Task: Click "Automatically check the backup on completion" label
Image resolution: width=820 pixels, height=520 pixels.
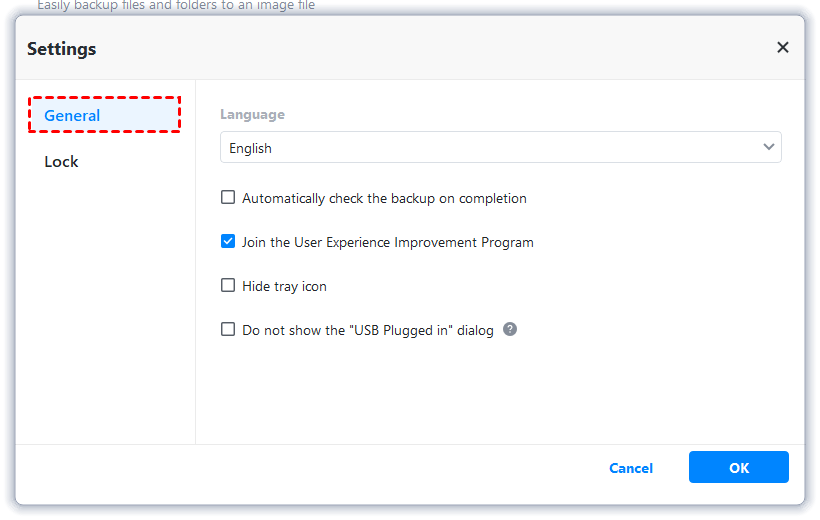Action: [x=384, y=198]
